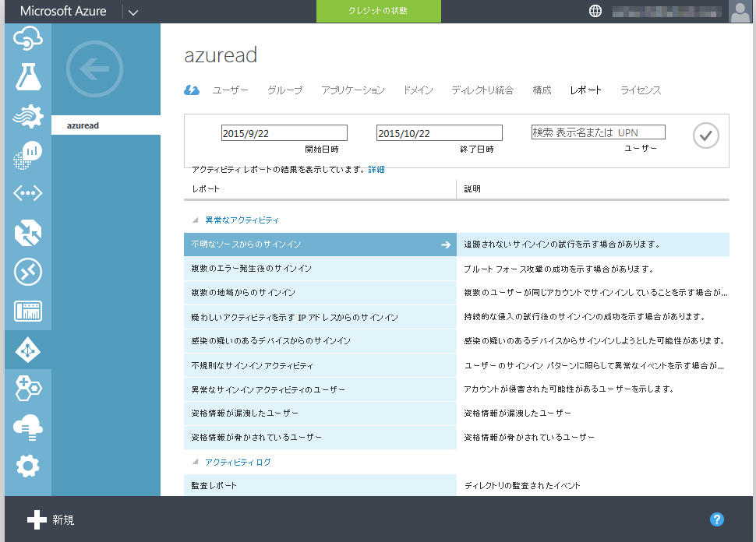
Task: Click the 開始日時 date input field
Action: click(x=284, y=132)
